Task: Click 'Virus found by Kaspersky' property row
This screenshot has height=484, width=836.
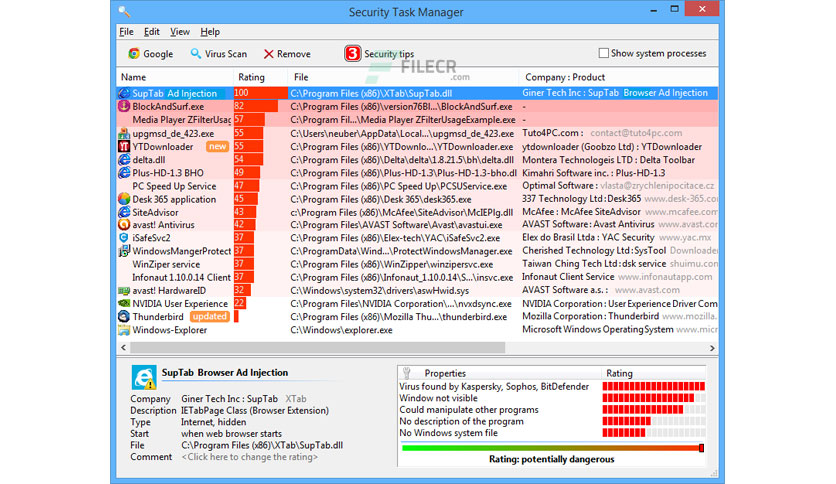Action: tap(552, 386)
